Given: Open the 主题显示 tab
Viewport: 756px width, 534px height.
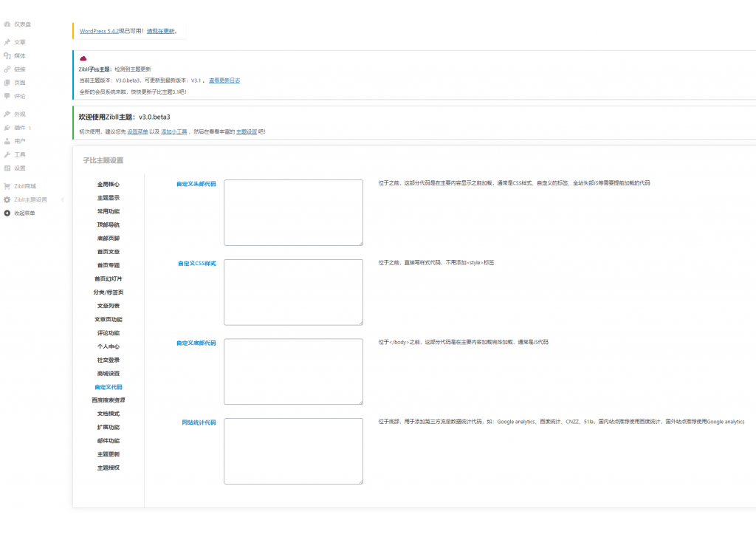Looking at the screenshot, I should pyautogui.click(x=109, y=198).
